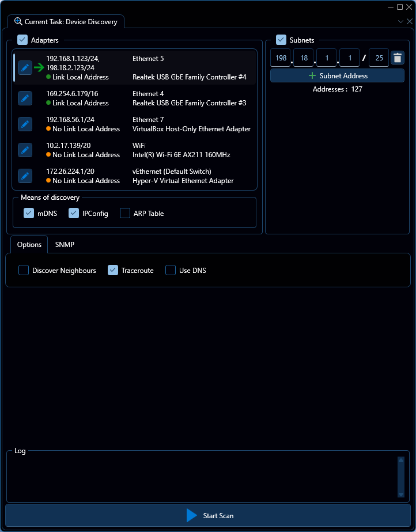Image resolution: width=416 pixels, height=532 pixels.
Task: Edit the WiFi adapter settings
Action: [x=25, y=150]
